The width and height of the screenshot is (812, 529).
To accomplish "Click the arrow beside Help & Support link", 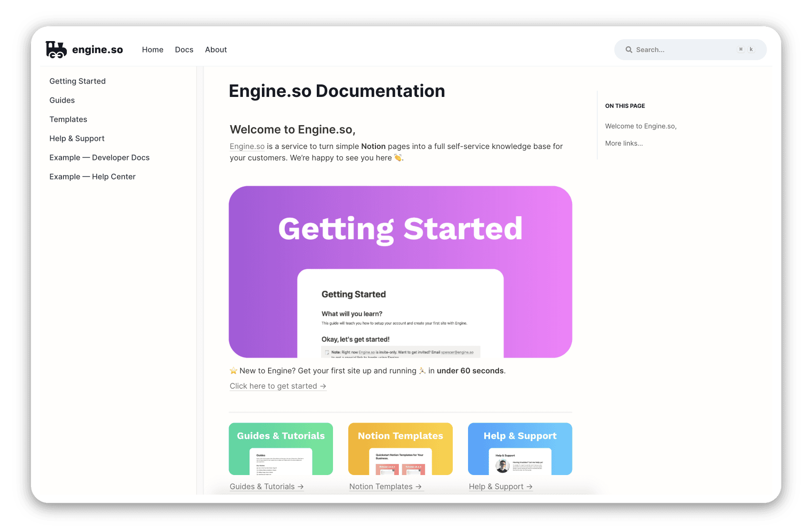I will point(530,487).
